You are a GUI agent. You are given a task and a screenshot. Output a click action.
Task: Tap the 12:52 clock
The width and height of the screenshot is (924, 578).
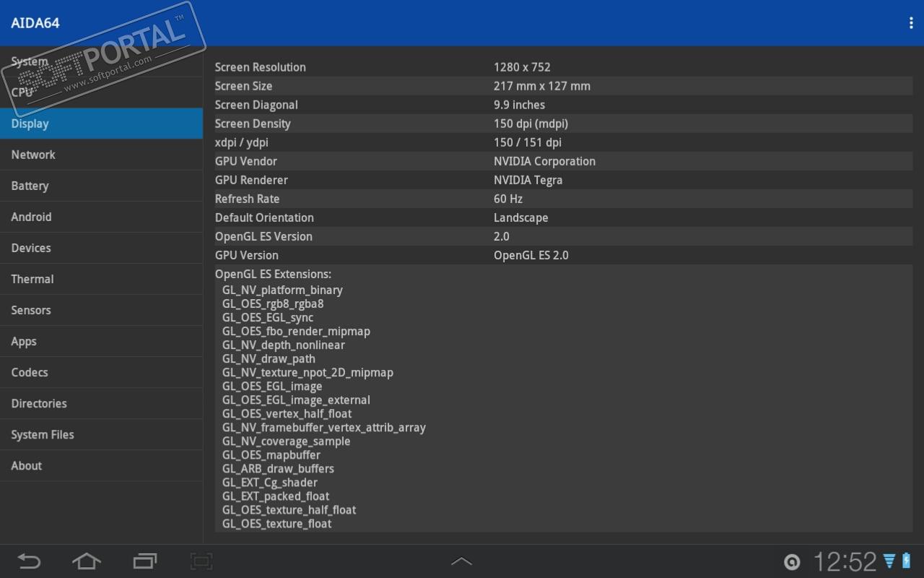845,561
